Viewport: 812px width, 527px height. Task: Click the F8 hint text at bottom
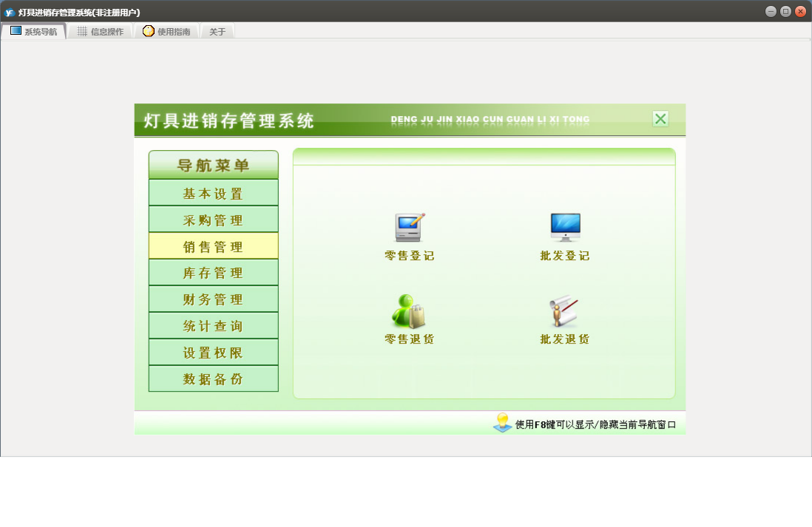595,424
